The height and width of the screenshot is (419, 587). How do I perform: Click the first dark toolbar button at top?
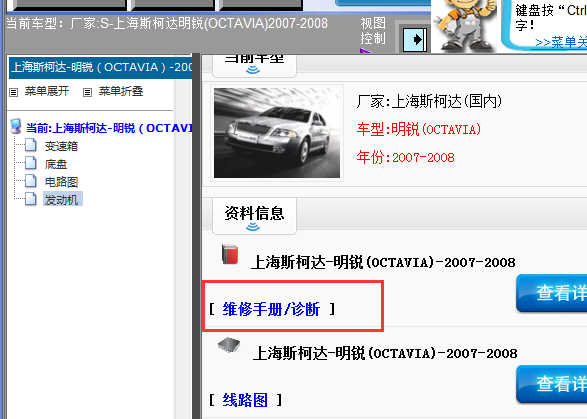coord(70,4)
